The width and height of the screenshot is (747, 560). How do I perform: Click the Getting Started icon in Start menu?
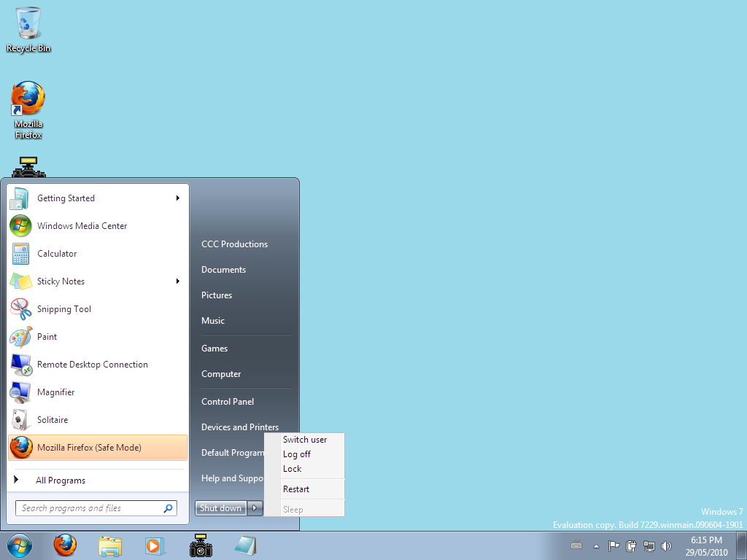pos(20,198)
